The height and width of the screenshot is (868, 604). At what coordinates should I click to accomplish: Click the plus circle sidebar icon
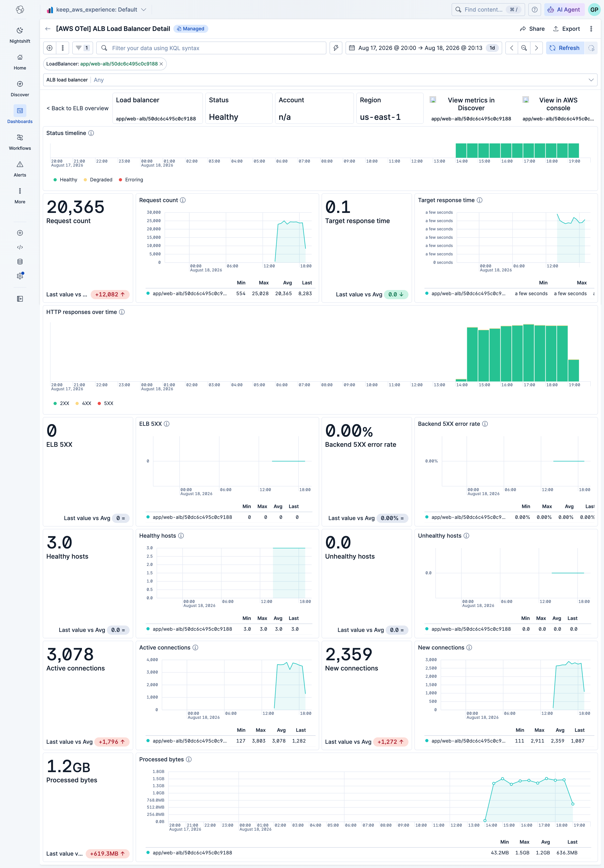tap(20, 233)
